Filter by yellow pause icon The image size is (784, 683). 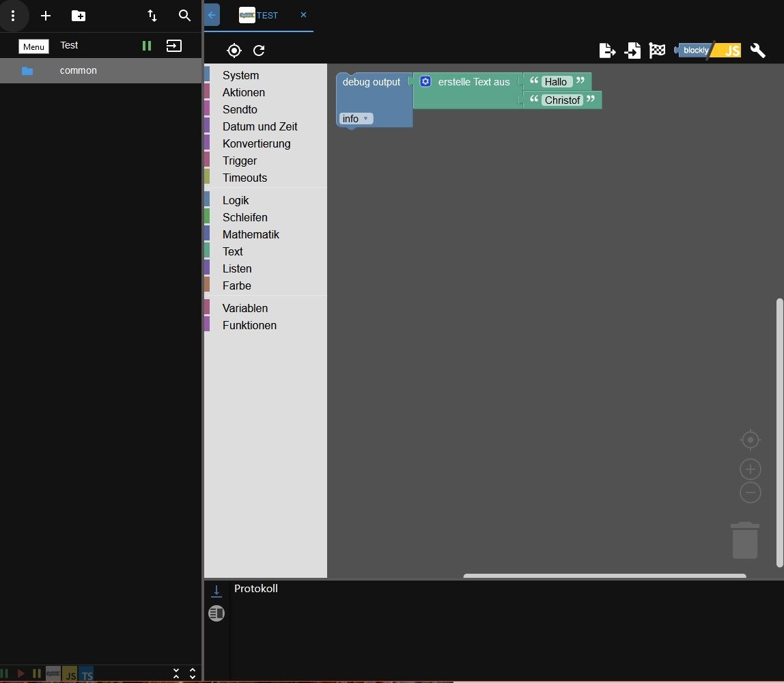pyautogui.click(x=37, y=673)
